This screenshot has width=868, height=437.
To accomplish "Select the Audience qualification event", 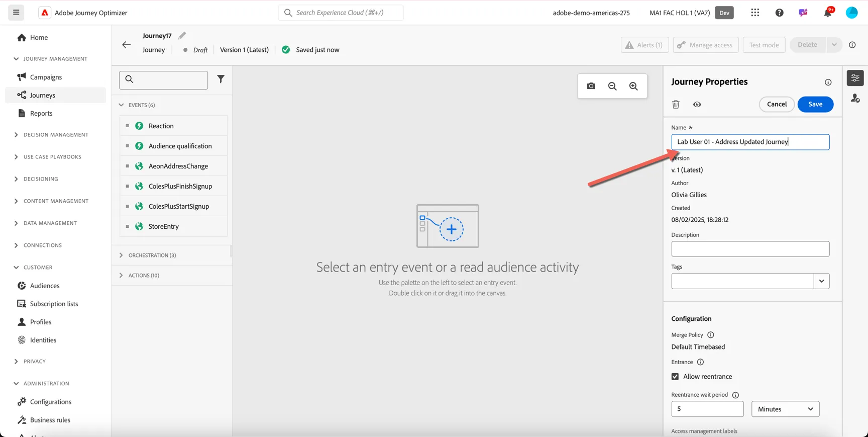I will pyautogui.click(x=173, y=146).
